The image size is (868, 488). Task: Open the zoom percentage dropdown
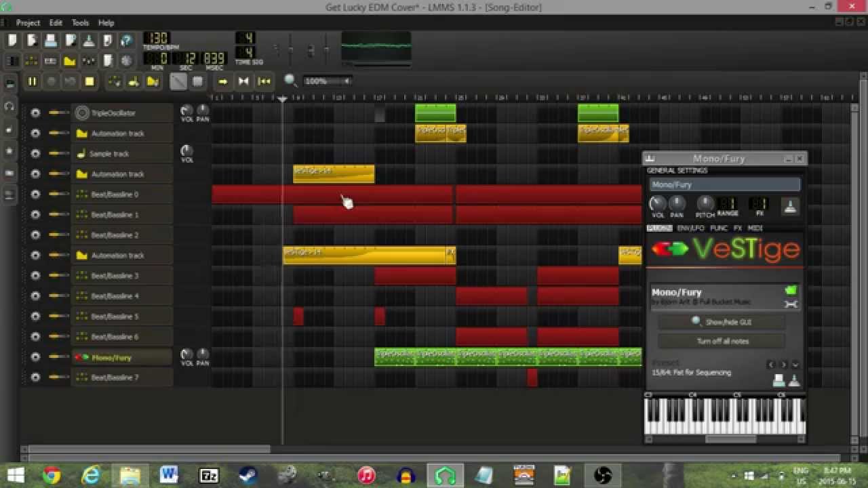pos(326,81)
